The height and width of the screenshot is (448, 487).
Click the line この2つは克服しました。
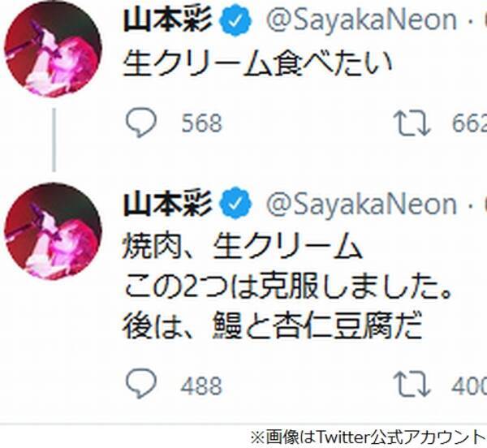[287, 285]
